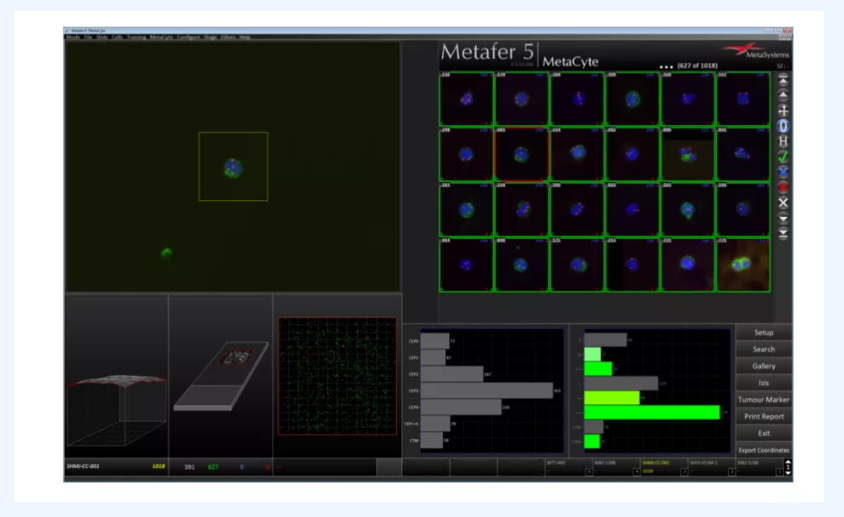Screen dimensions: 844x517
Task: Click the longest bright green histogram bar
Action: (652, 413)
